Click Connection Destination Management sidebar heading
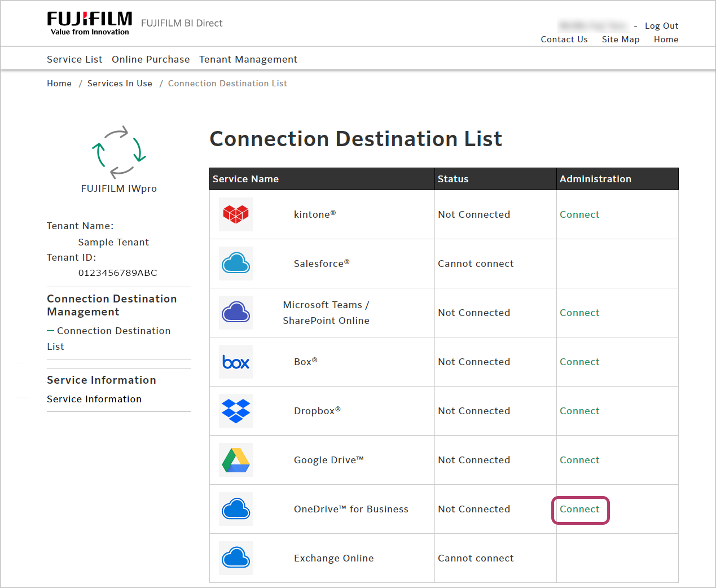716x588 pixels. [112, 305]
